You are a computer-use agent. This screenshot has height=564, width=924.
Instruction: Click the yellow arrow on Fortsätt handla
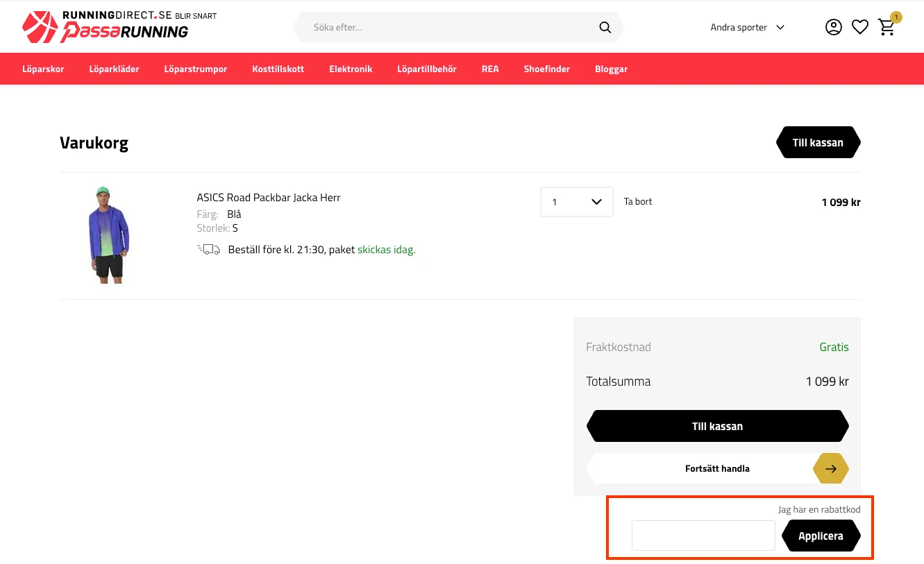[x=830, y=468]
